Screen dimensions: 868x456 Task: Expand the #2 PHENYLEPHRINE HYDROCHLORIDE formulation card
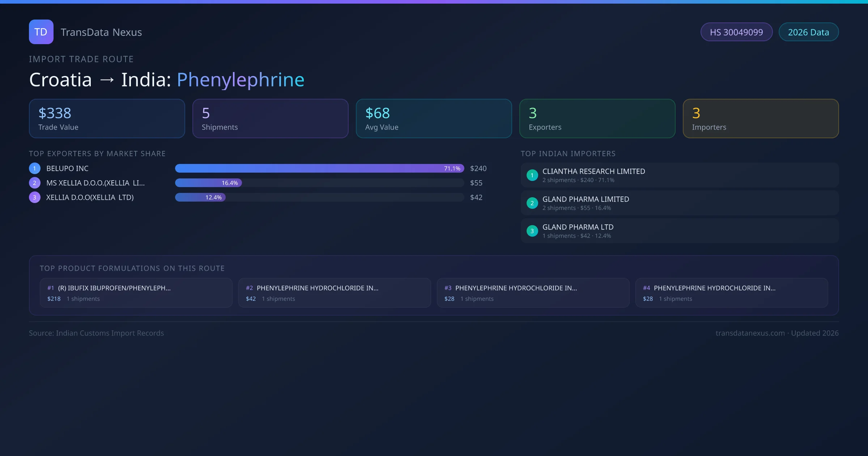click(334, 292)
